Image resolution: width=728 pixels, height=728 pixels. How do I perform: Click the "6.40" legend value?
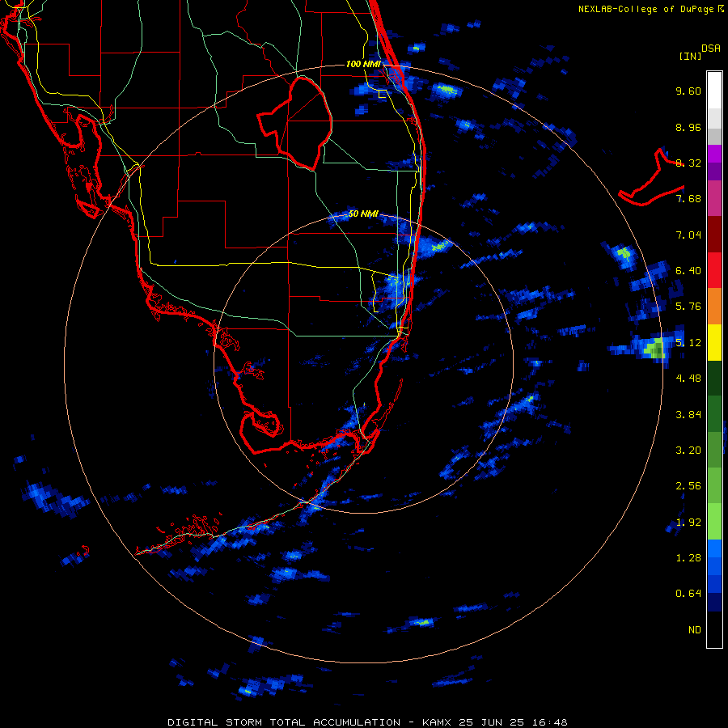(x=688, y=271)
